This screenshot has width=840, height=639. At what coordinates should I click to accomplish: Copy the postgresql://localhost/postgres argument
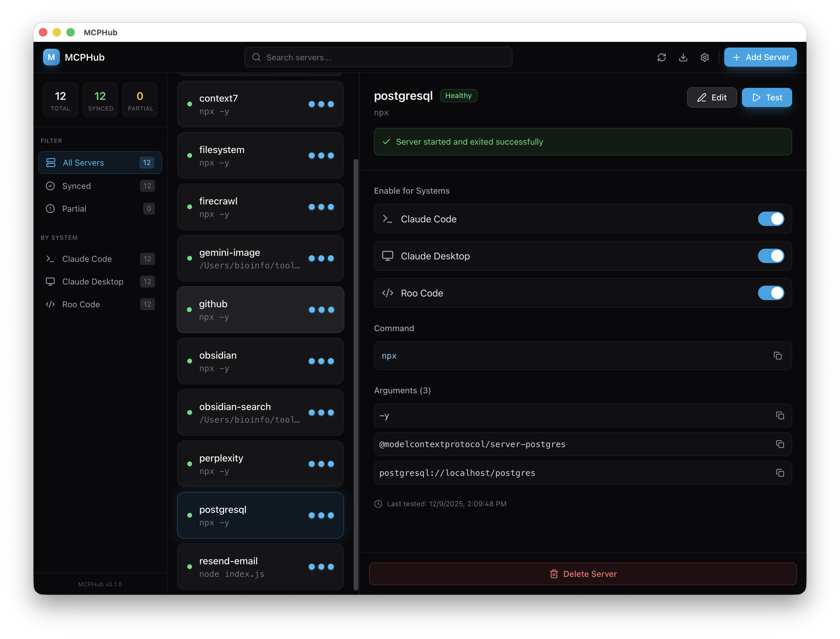780,473
